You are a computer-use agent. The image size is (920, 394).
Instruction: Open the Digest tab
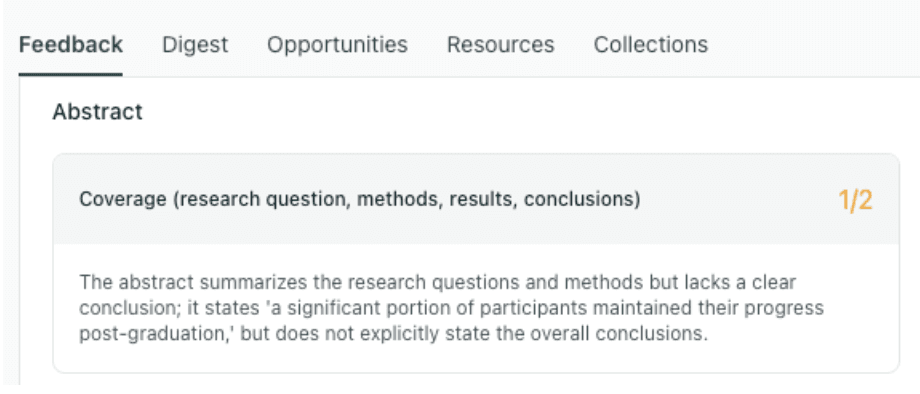pyautogui.click(x=195, y=45)
